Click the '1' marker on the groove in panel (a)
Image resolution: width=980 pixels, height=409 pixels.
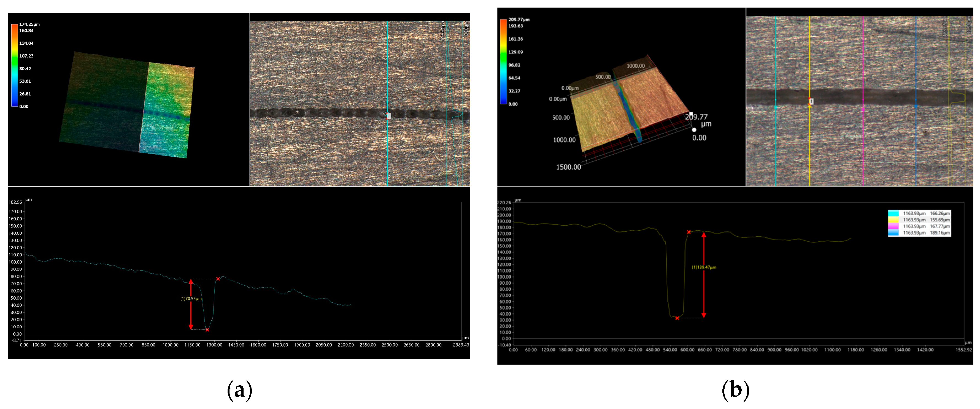pos(389,116)
